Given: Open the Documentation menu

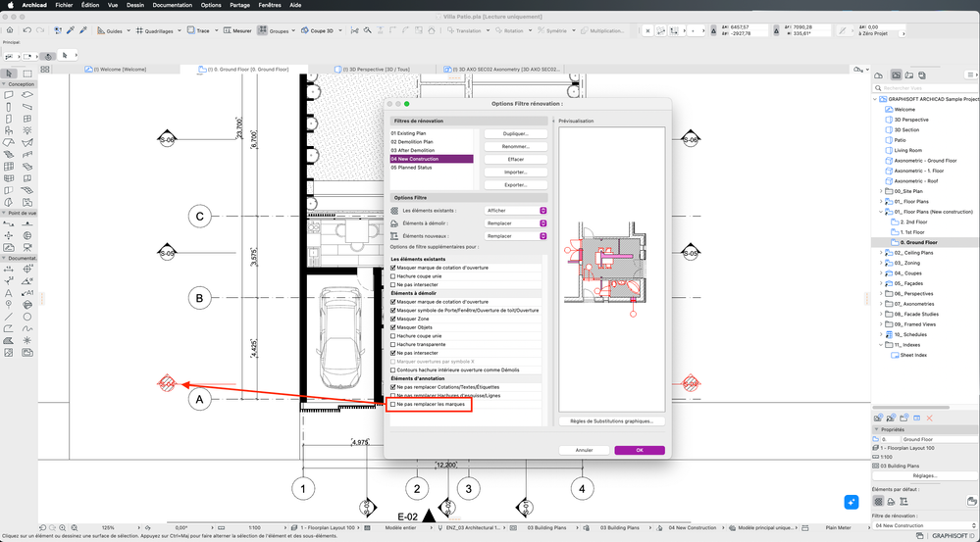Looking at the screenshot, I should pyautogui.click(x=173, y=4).
